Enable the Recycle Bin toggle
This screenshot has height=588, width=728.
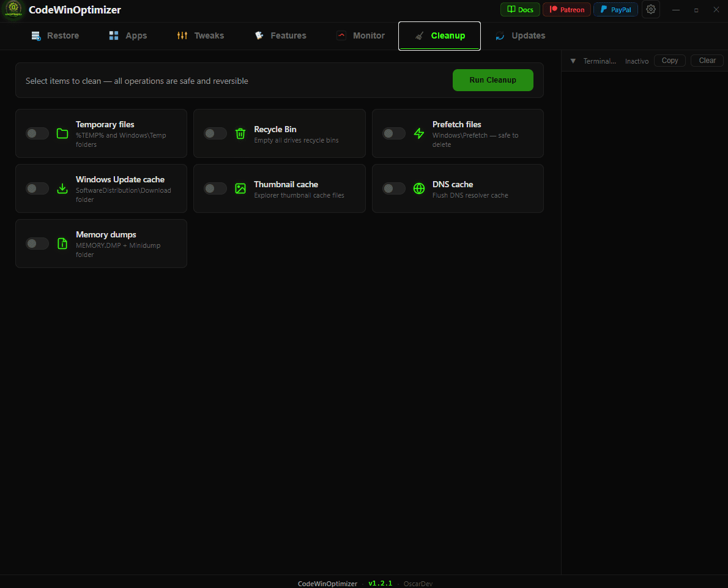point(215,134)
